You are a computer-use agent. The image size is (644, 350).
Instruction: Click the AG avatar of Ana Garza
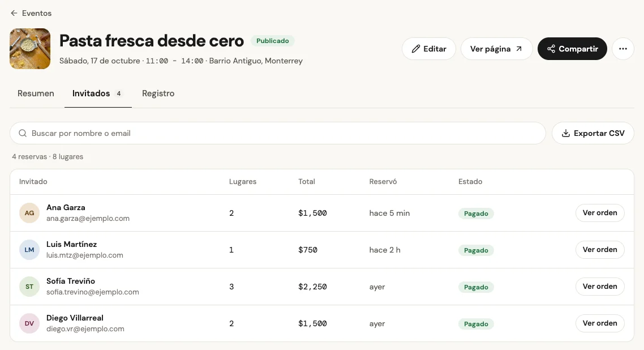(29, 213)
